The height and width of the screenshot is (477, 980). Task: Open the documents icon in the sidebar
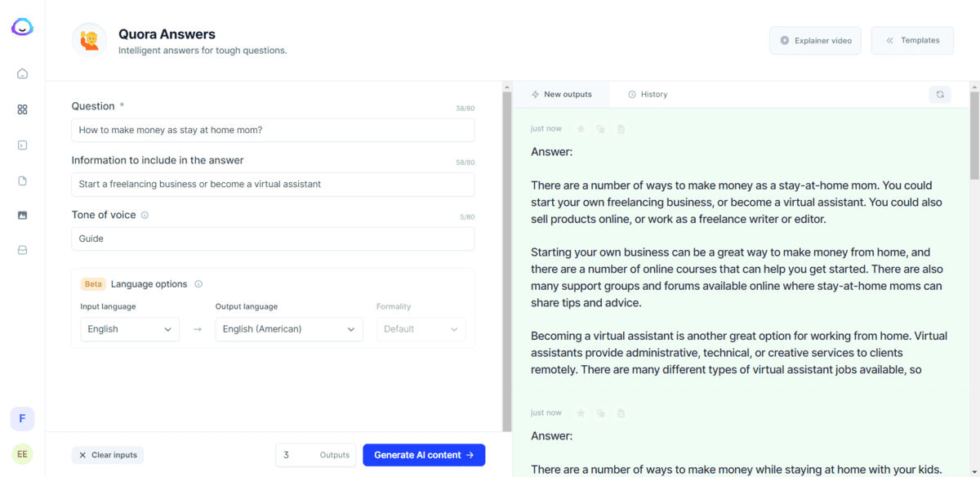pos(22,181)
